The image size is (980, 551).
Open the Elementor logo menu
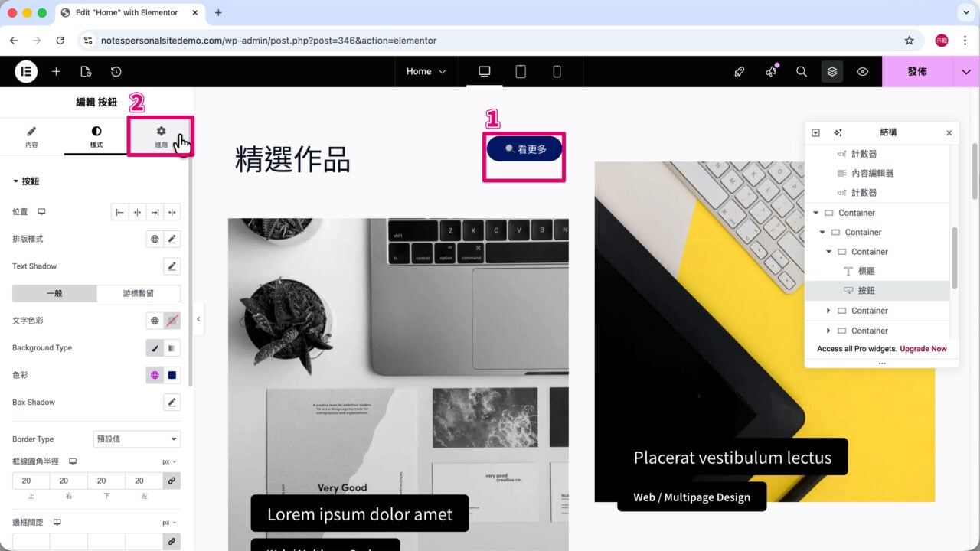25,71
